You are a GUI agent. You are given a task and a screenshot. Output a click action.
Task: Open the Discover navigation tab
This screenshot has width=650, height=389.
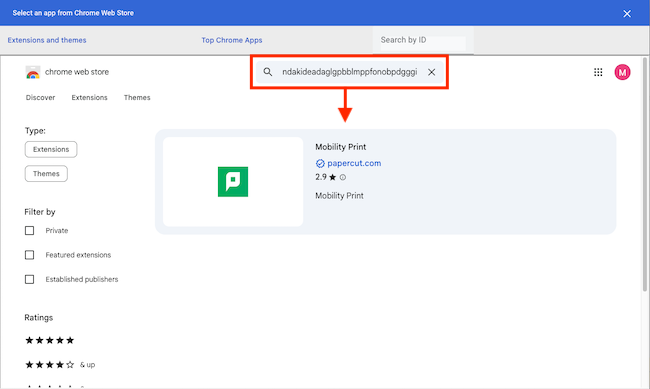click(x=40, y=98)
